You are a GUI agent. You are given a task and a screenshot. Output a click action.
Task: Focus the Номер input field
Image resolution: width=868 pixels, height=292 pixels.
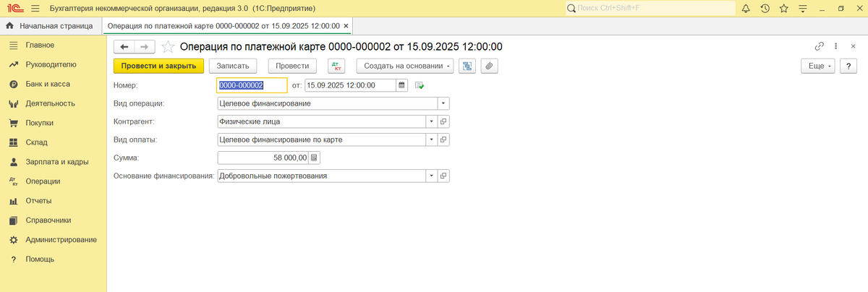(252, 85)
